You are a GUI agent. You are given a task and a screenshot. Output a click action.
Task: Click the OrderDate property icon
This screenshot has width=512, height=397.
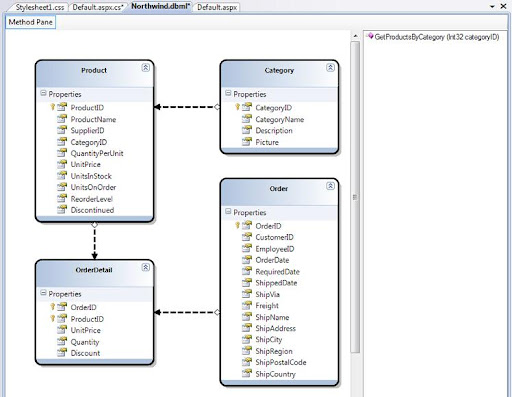[247, 260]
